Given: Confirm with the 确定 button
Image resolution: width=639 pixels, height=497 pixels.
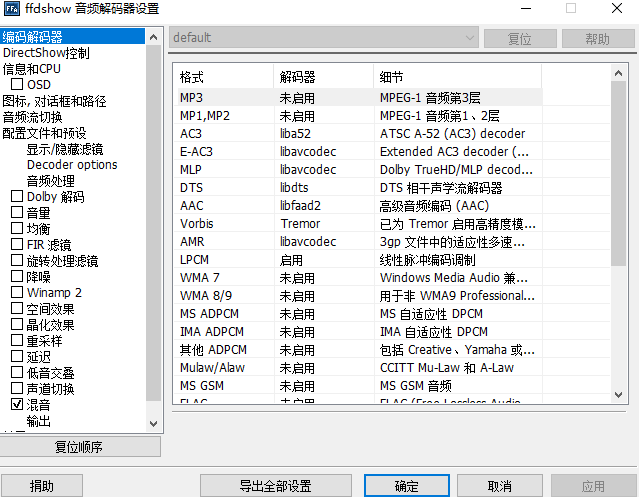Looking at the screenshot, I should 407,486.
